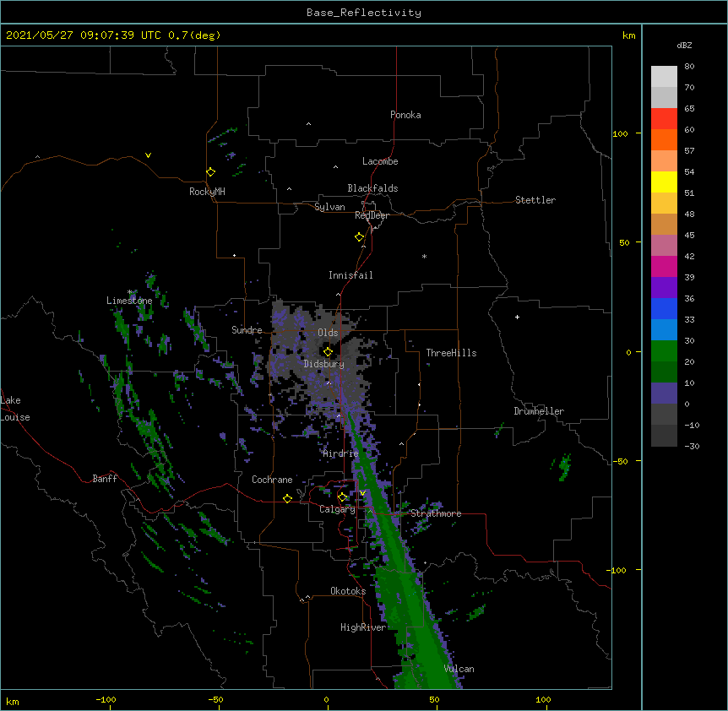
Task: Select the yellow marker south of RedDeer
Action: [x=359, y=237]
